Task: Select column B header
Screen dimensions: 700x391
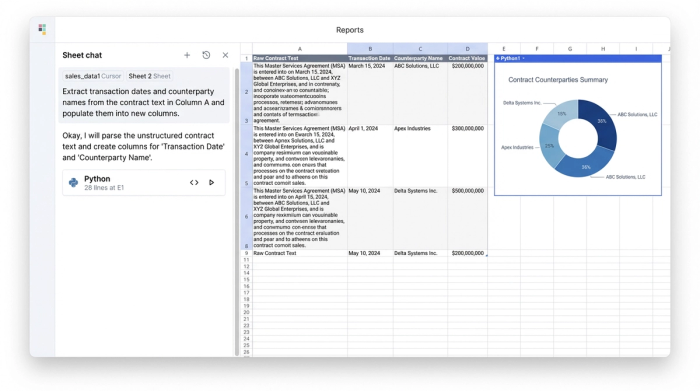Action: [370, 49]
